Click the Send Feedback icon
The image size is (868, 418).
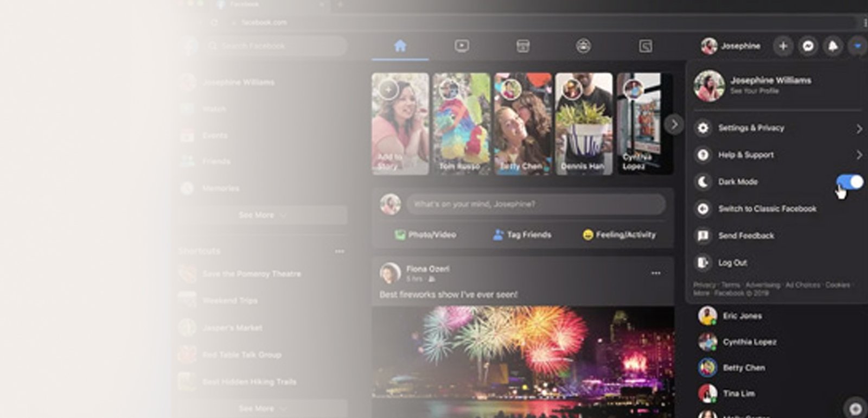(x=703, y=236)
